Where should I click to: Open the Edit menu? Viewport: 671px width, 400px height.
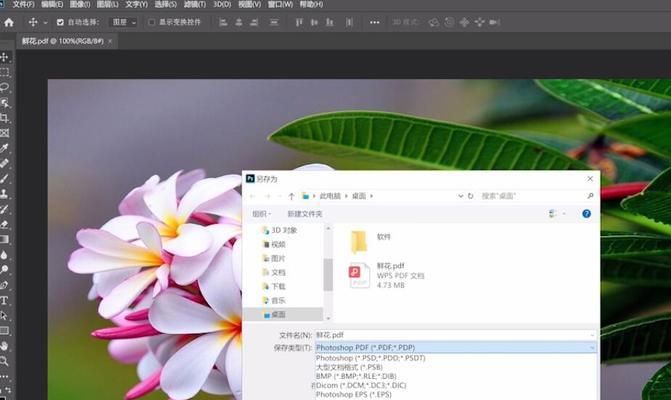click(x=52, y=5)
